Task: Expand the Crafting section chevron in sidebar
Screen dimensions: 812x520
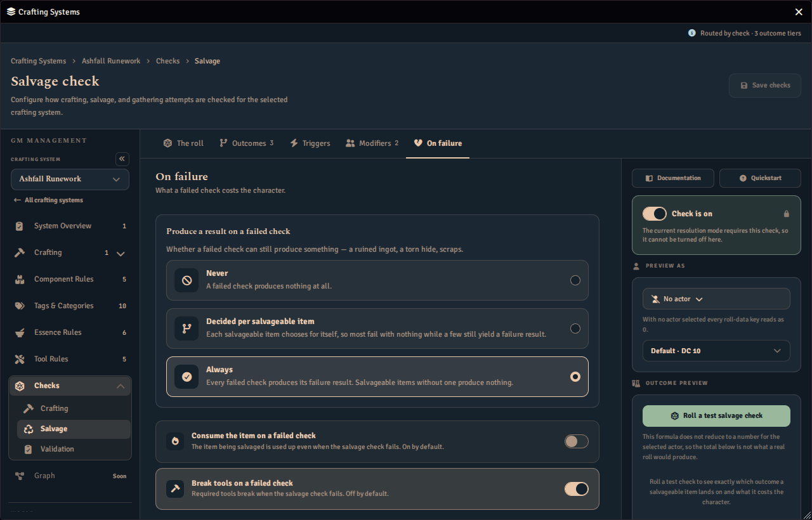Action: [x=121, y=254]
